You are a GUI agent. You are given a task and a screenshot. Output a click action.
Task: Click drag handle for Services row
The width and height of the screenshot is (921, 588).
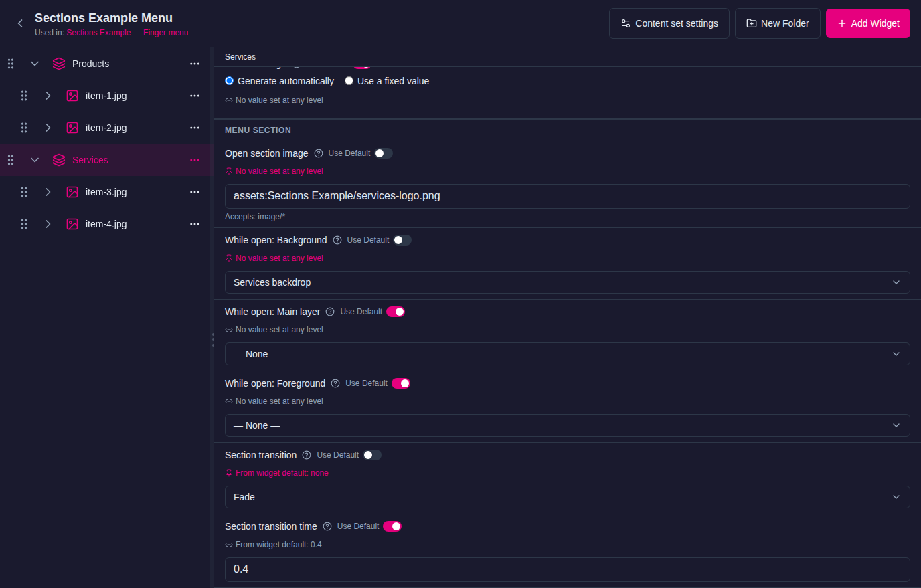click(x=11, y=160)
